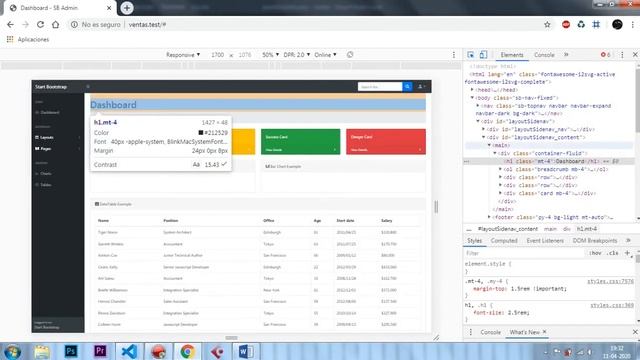640x360 pixels.
Task: Open a new browser tab
Action: coord(127,8)
